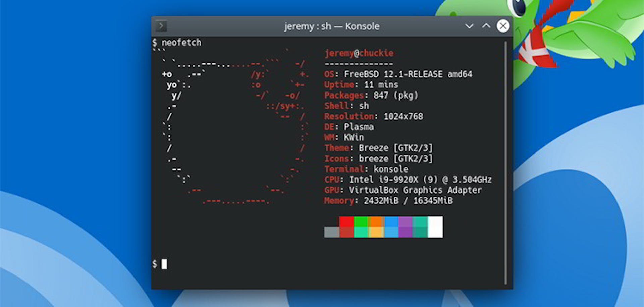Screen dimensions: 644x307
Task: Click the 'Shell: sh' line
Action: coord(346,106)
